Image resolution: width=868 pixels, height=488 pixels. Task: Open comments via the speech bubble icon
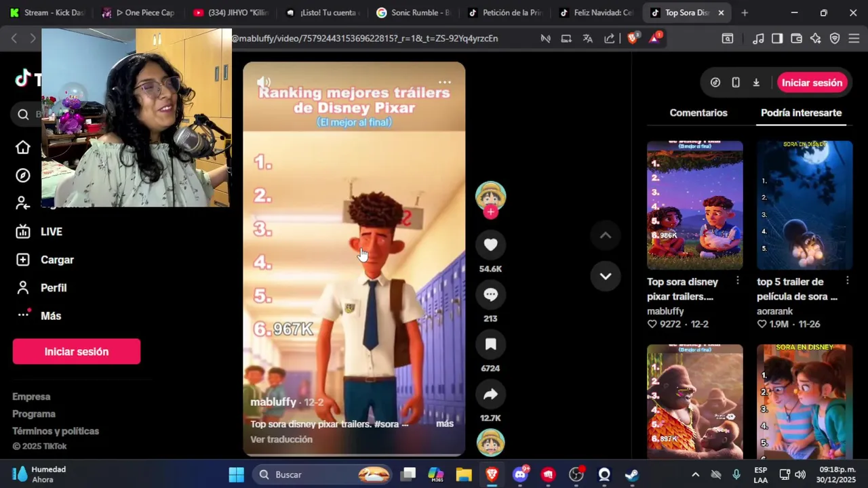(490, 295)
